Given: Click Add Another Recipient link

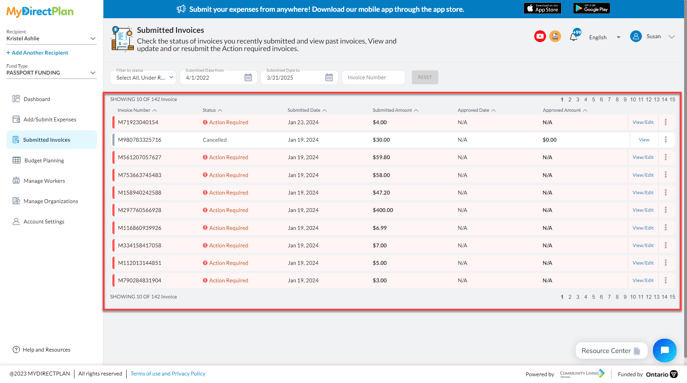Looking at the screenshot, I should tap(37, 53).
